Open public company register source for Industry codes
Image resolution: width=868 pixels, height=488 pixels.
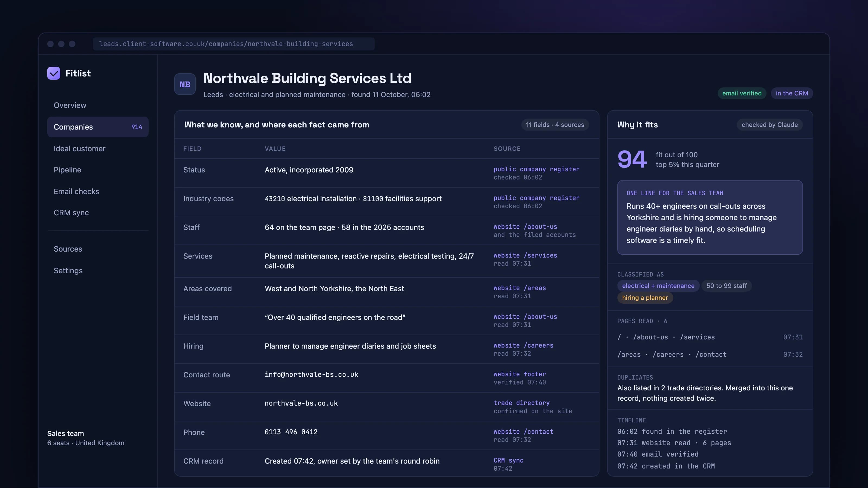tap(537, 198)
